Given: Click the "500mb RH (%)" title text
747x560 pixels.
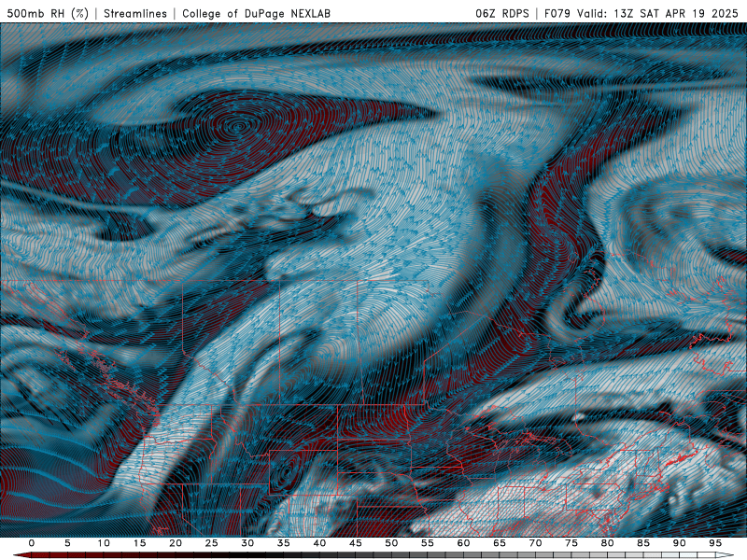Looking at the screenshot, I should coord(48,13).
